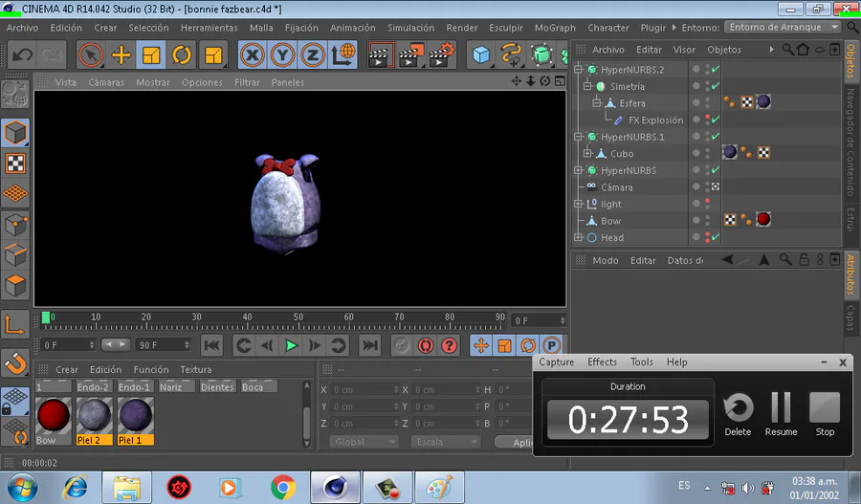Expand the Cubo tree node

tap(587, 153)
